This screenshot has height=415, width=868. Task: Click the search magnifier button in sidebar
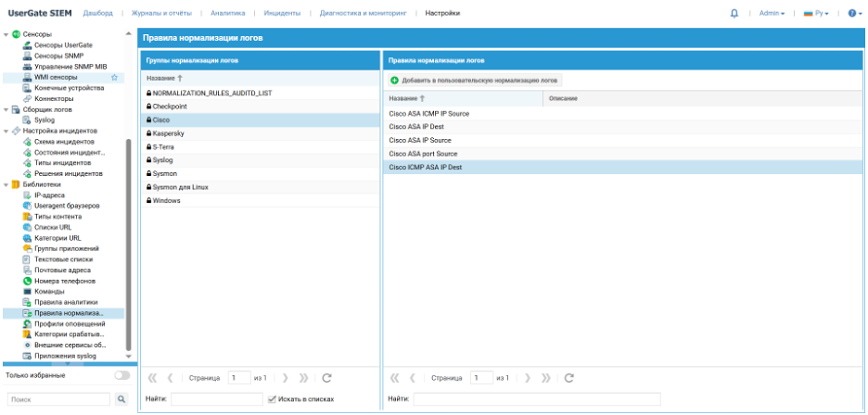[x=121, y=399]
